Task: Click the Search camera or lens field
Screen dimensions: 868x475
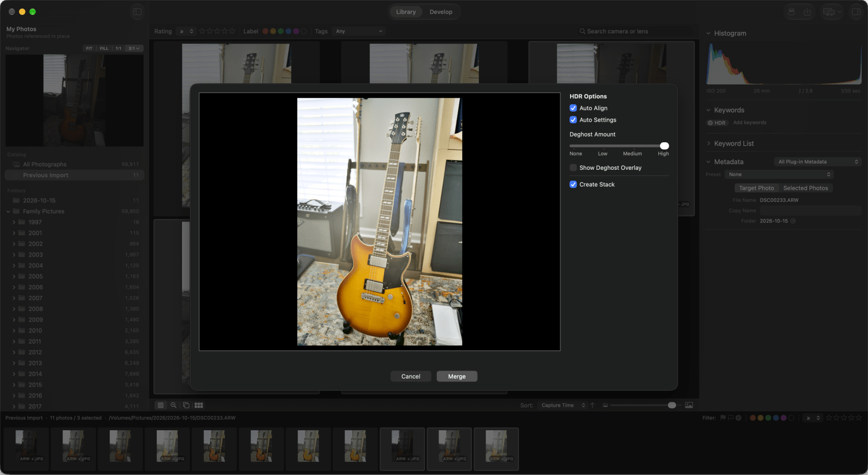Action: click(x=634, y=32)
